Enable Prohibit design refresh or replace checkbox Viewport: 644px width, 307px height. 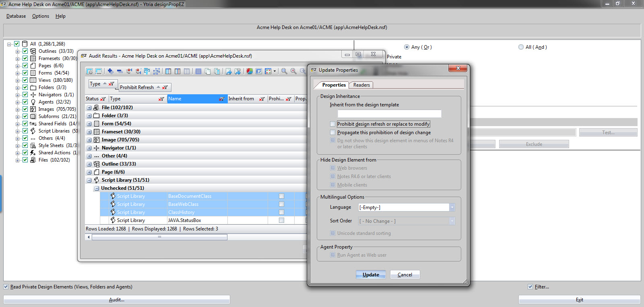(x=332, y=124)
